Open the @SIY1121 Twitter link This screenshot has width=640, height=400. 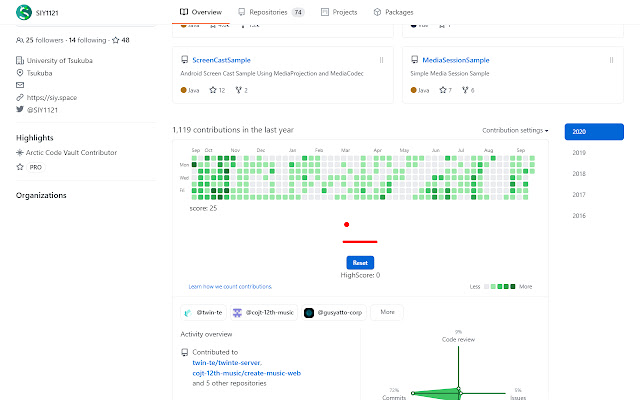42,110
